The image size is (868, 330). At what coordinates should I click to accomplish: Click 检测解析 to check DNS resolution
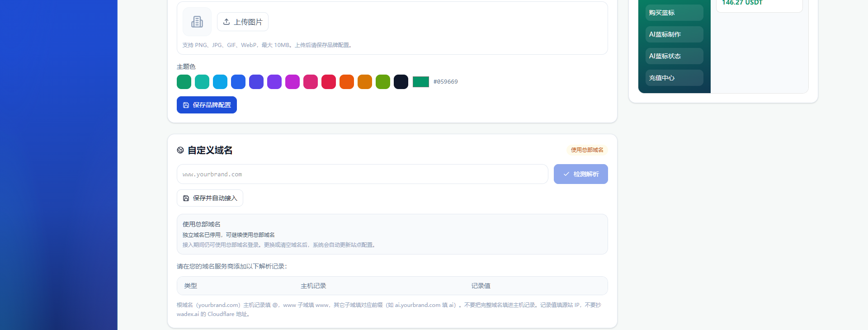pyautogui.click(x=580, y=174)
